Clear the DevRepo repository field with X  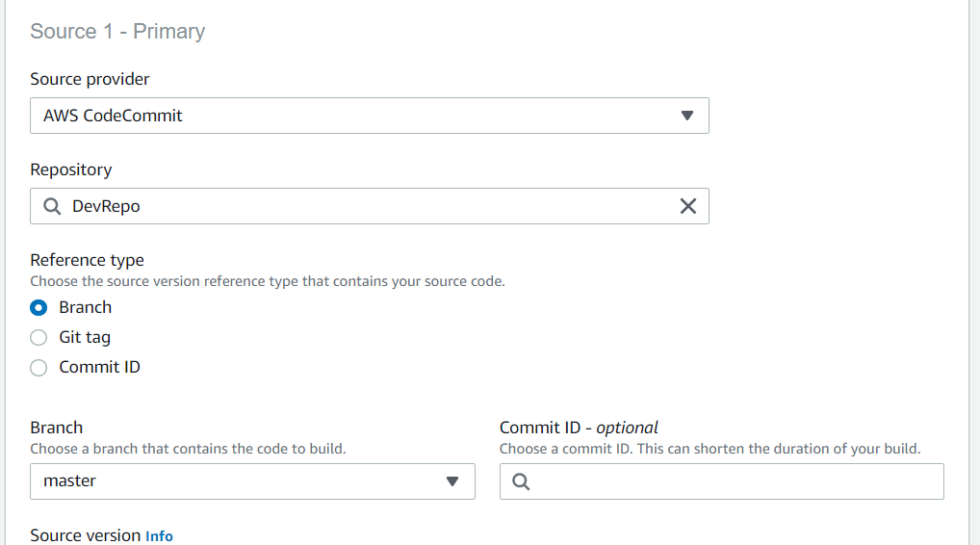tap(687, 206)
